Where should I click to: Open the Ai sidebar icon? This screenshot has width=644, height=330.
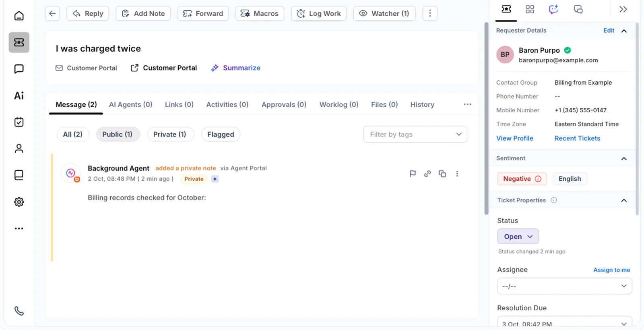(19, 95)
